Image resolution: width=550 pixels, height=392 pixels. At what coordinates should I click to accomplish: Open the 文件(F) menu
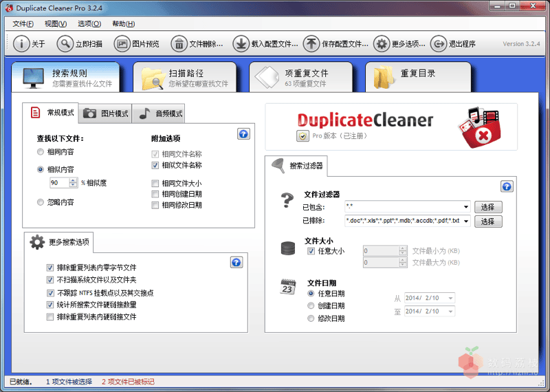click(x=23, y=24)
